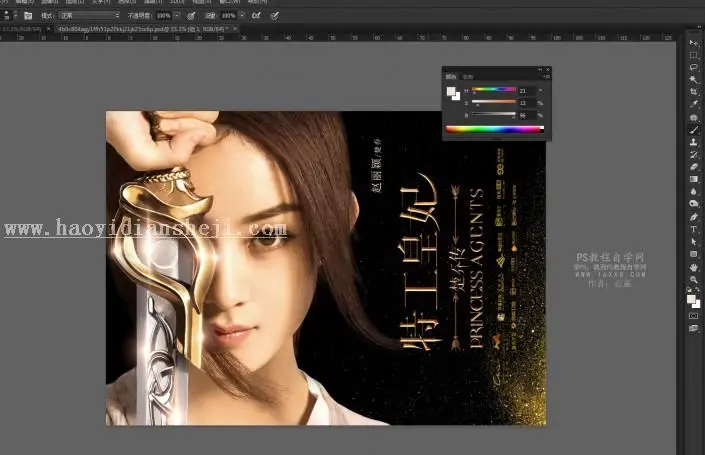Image resolution: width=705 pixels, height=455 pixels.
Task: Close the floating Color panel
Action: 548,70
